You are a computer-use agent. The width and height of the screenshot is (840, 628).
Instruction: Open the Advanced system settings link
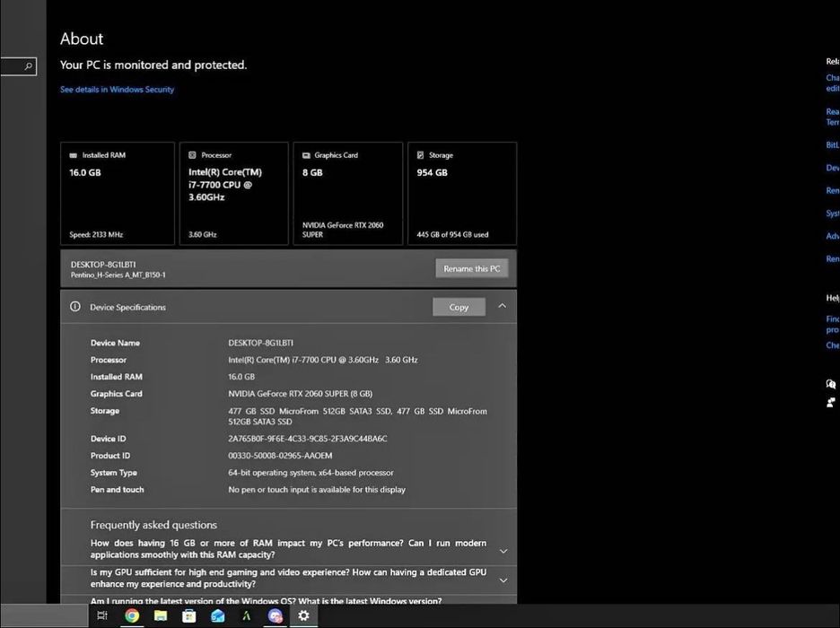click(x=833, y=236)
